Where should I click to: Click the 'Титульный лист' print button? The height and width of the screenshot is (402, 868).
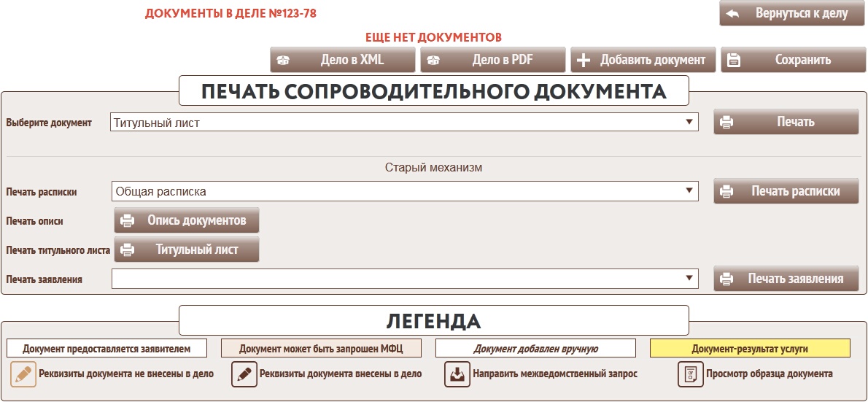pos(187,250)
